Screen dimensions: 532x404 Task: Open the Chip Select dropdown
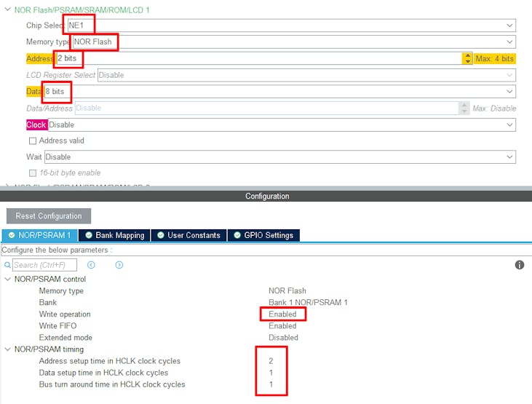pyautogui.click(x=291, y=25)
